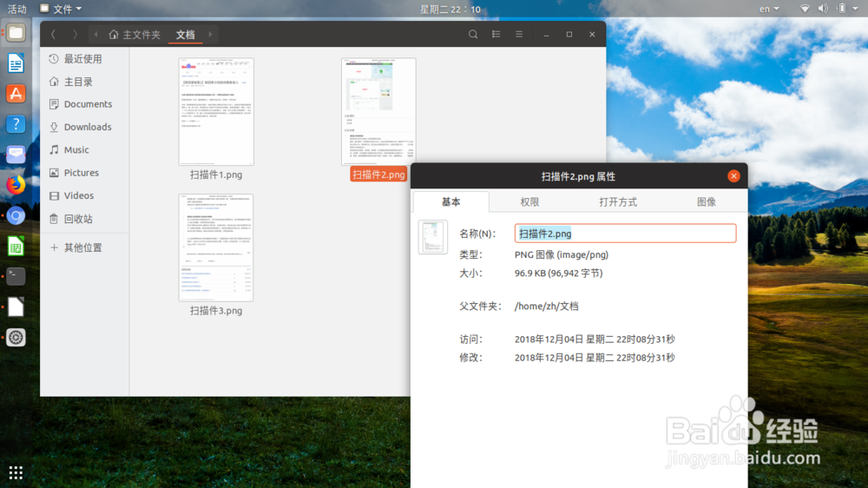Show applications grid in the dock
Image resolution: width=868 pixels, height=488 pixels.
[x=16, y=472]
